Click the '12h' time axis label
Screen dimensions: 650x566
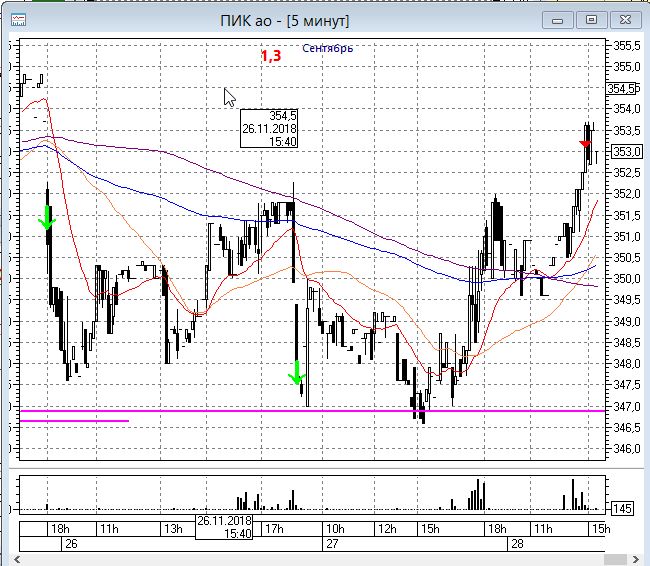tap(387, 529)
